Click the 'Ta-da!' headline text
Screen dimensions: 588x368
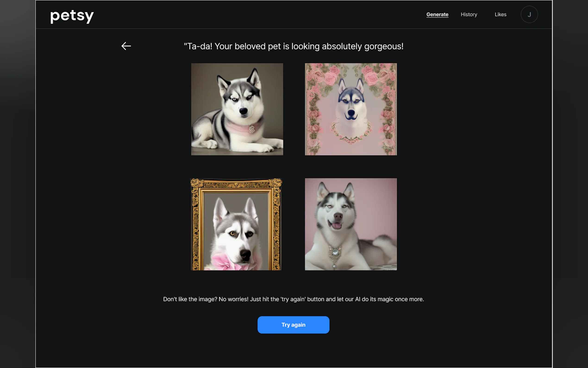tap(293, 46)
